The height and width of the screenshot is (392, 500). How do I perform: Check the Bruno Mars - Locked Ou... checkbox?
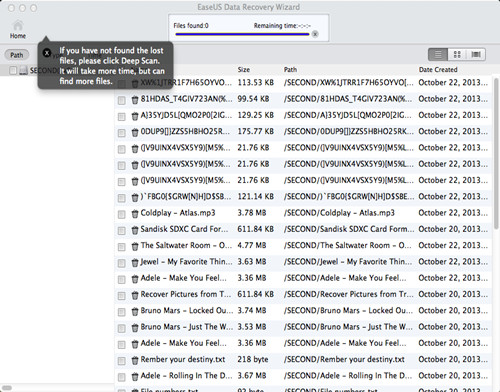[122, 312]
